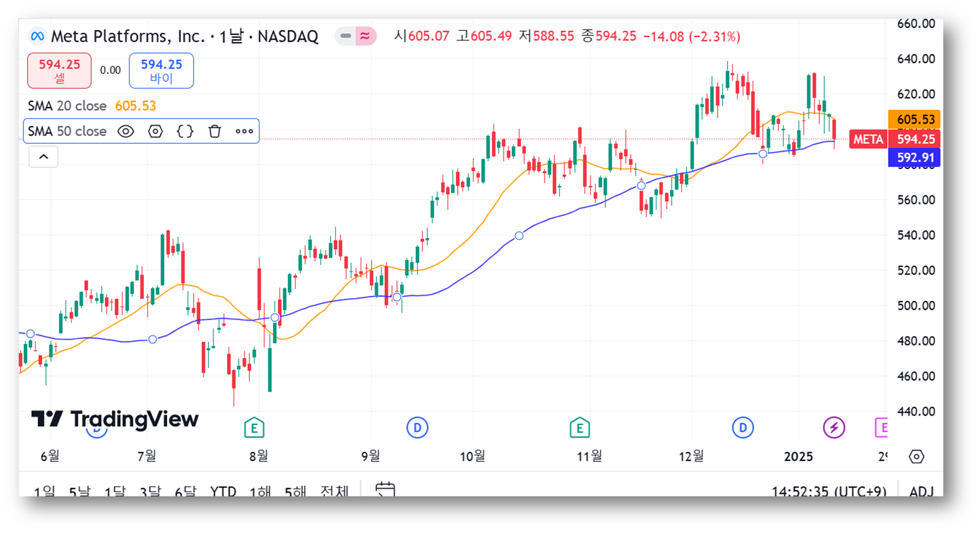Click the orange SMA 20 value 605.53
The image size is (980, 533).
tap(136, 106)
